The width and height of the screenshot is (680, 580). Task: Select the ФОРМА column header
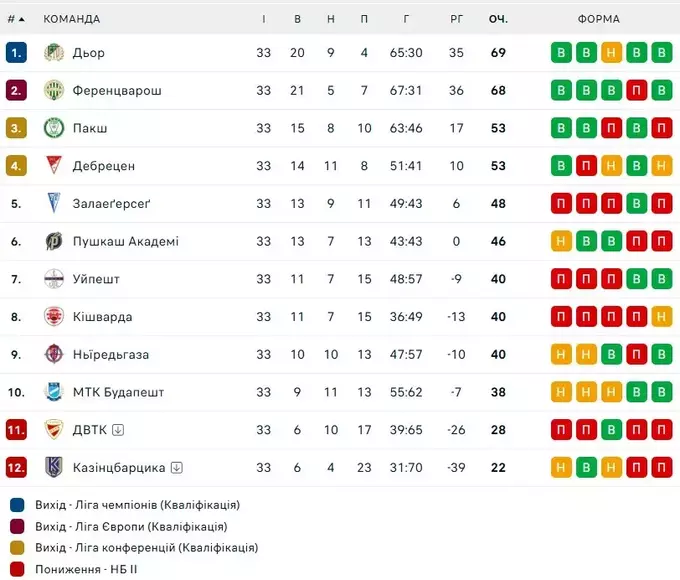pos(598,19)
